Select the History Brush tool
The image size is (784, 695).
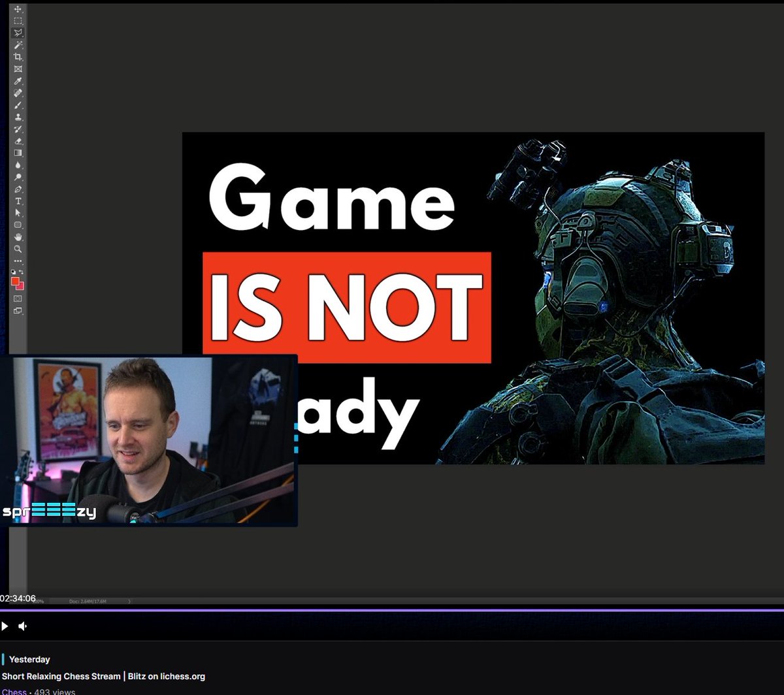tap(18, 129)
